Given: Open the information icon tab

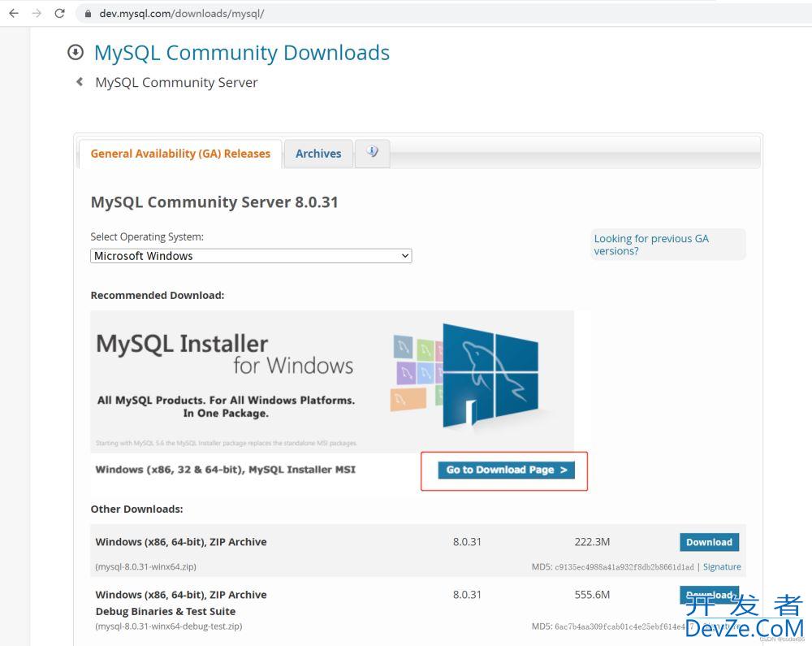Looking at the screenshot, I should (373, 152).
